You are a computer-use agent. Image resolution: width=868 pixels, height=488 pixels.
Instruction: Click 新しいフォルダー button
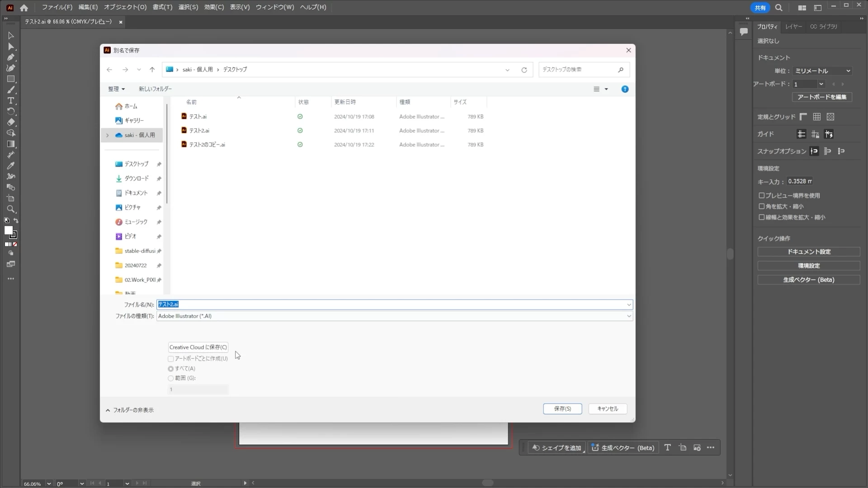pos(155,89)
